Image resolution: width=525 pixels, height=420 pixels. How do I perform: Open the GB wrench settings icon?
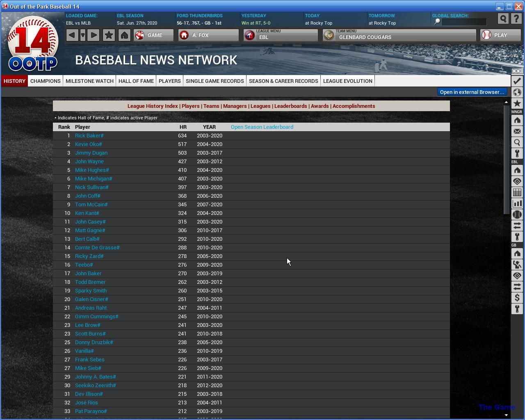pos(517,309)
